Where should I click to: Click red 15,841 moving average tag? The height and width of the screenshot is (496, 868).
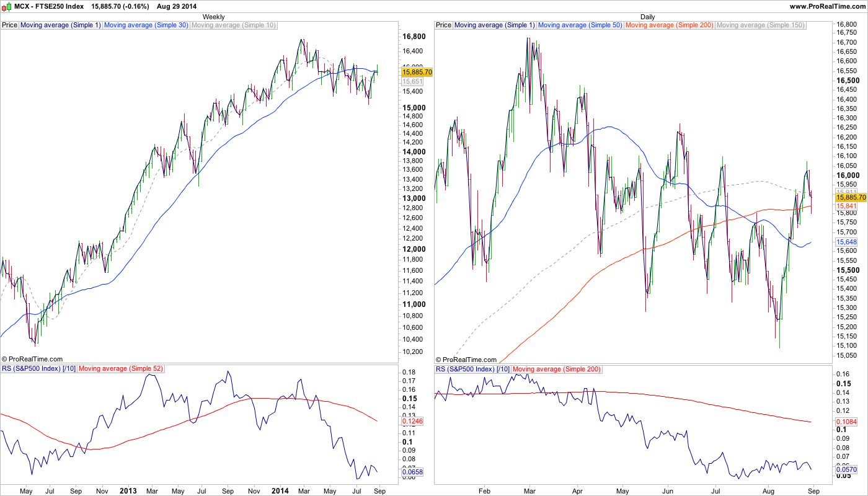pos(846,206)
